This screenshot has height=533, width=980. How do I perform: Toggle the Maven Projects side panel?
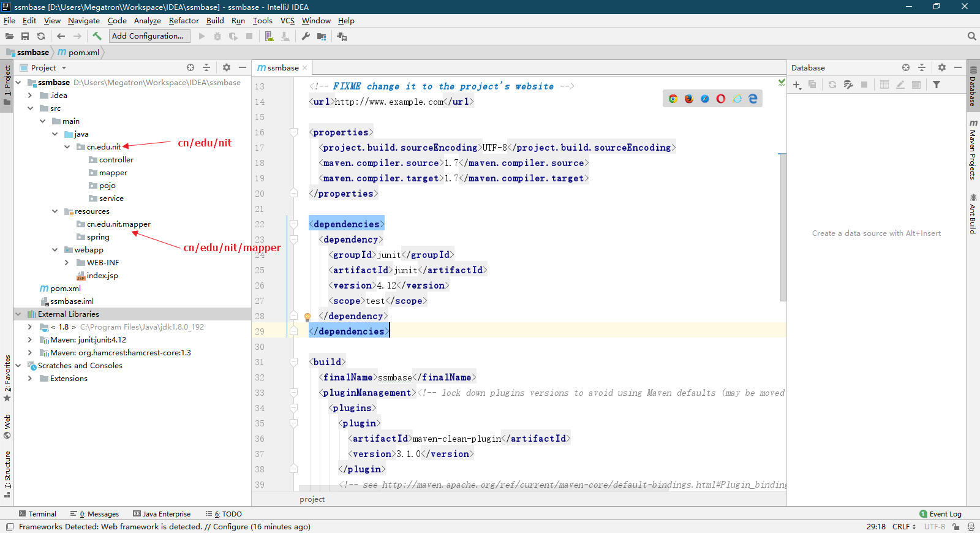[x=973, y=150]
